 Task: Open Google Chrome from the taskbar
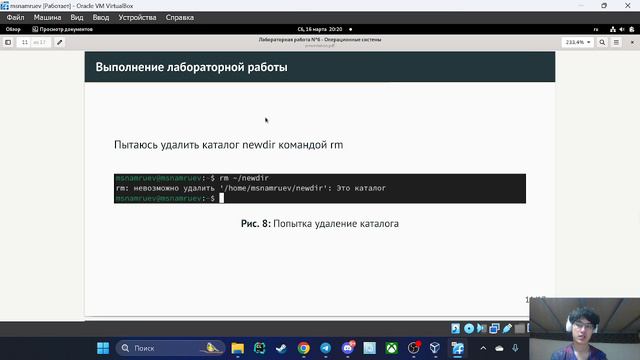point(303,348)
